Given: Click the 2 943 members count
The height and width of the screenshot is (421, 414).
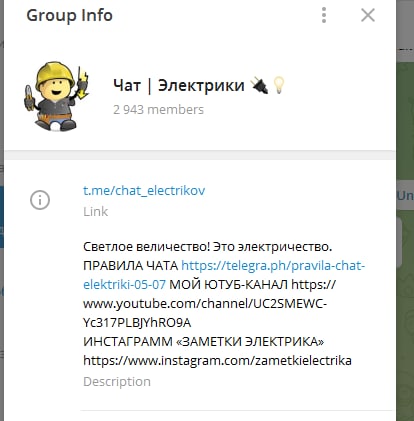Looking at the screenshot, I should coord(158,109).
